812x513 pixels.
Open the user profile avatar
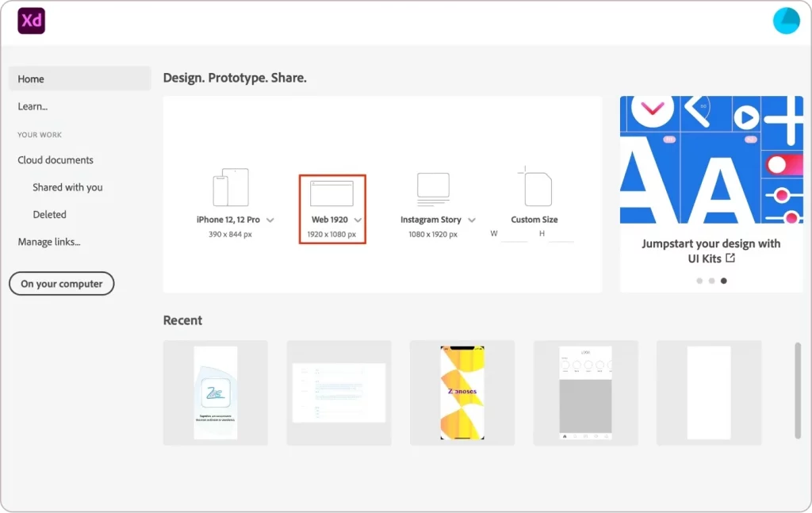786,21
